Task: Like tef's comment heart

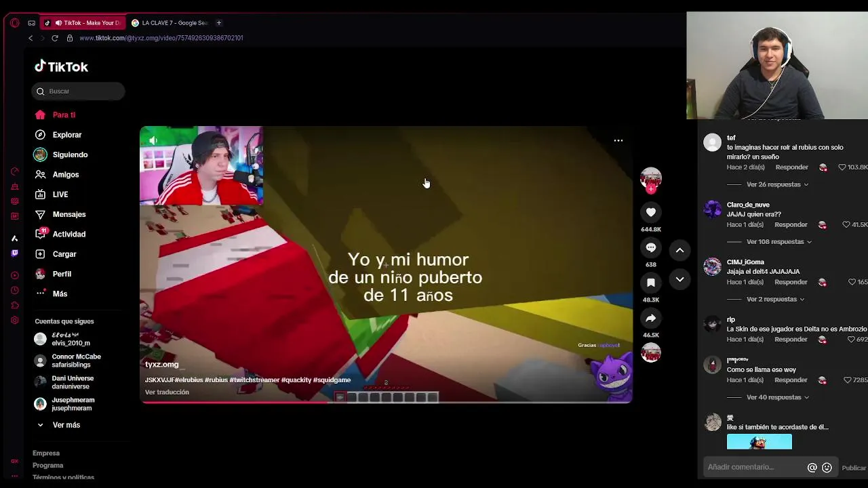Action: click(842, 167)
